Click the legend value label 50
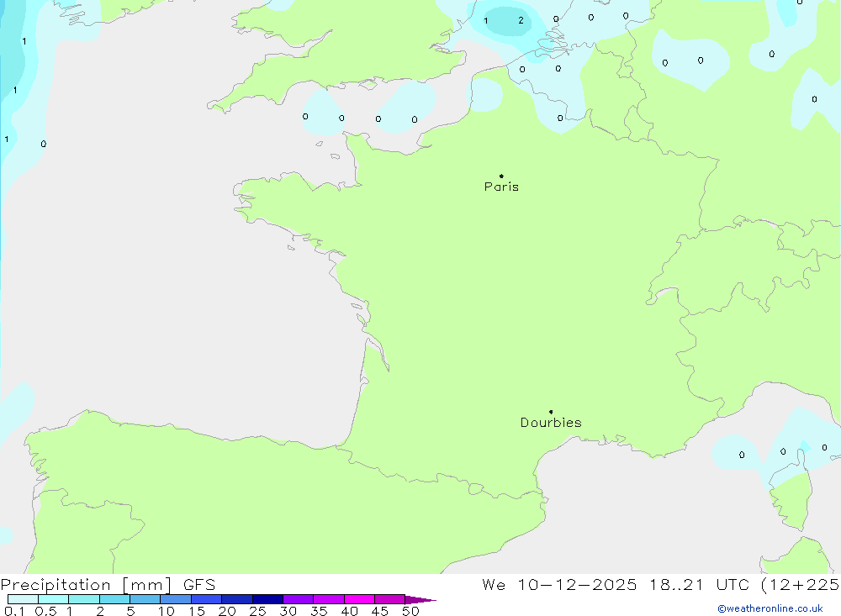841x616 pixels. coord(410,611)
